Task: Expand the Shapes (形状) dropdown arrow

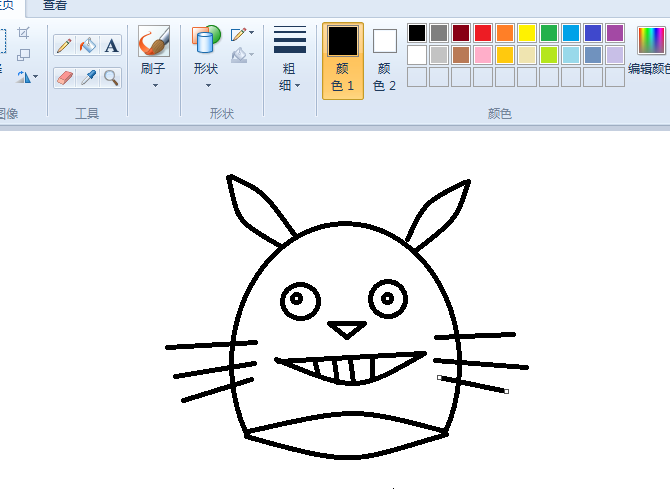Action: [x=208, y=85]
